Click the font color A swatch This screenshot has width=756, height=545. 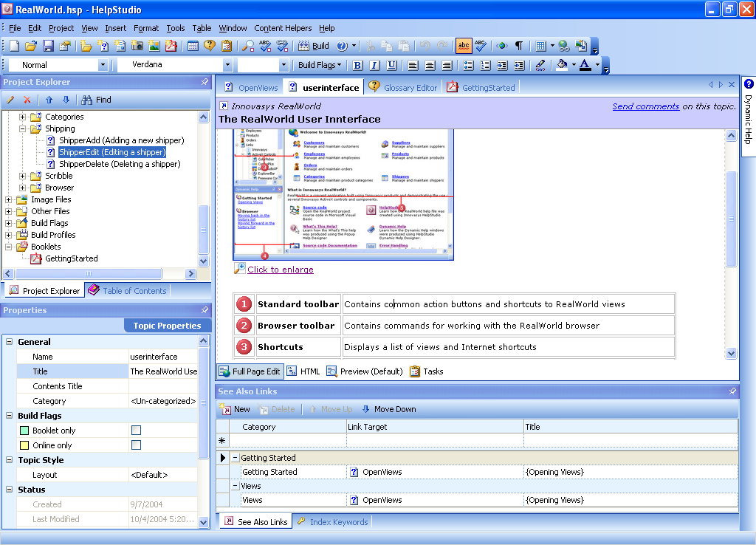point(585,65)
